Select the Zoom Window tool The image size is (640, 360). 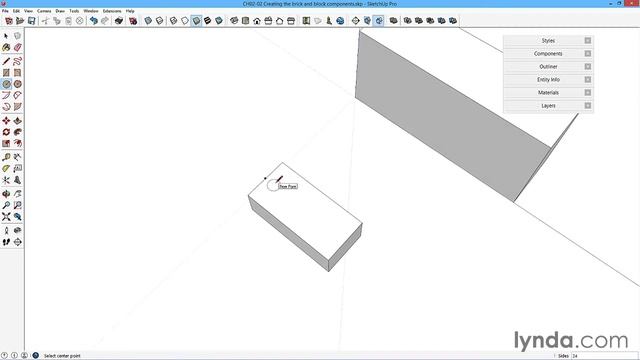coord(18,205)
